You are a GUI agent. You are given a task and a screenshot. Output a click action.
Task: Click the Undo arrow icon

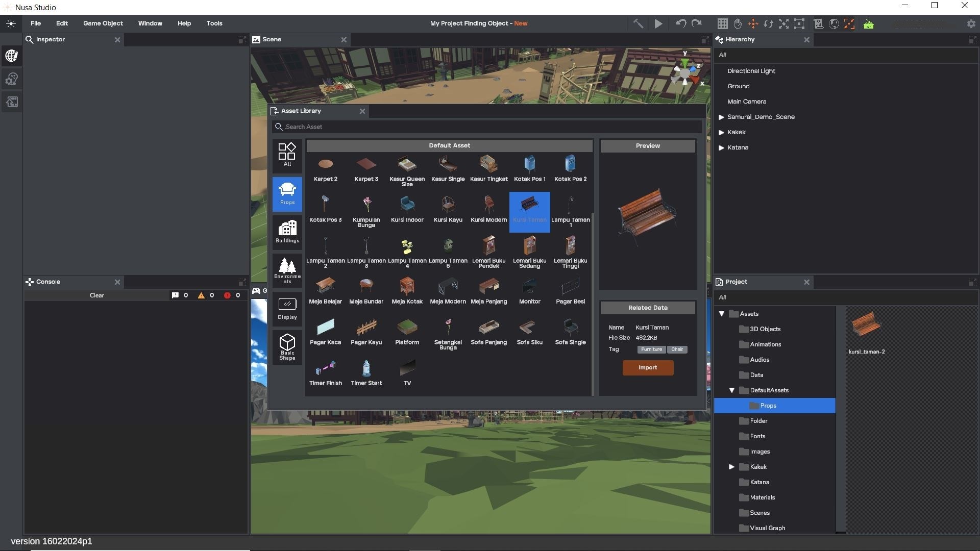click(x=680, y=23)
